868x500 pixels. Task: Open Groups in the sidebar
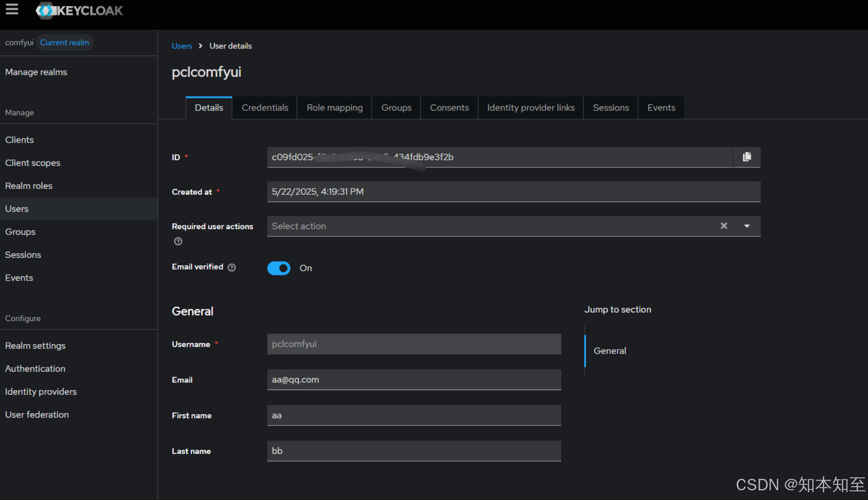point(79,232)
